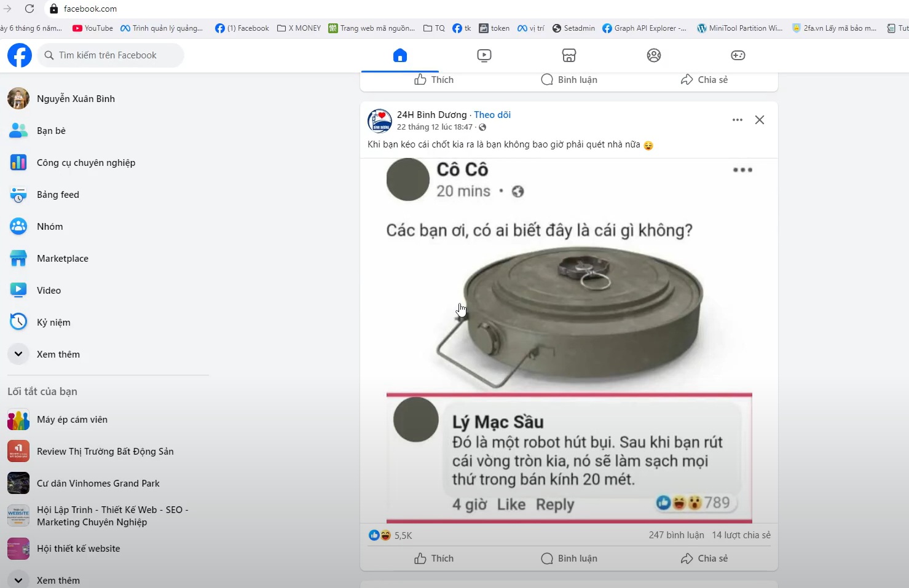Expand 'Xem thêm' under shortcuts list

[x=58, y=580]
